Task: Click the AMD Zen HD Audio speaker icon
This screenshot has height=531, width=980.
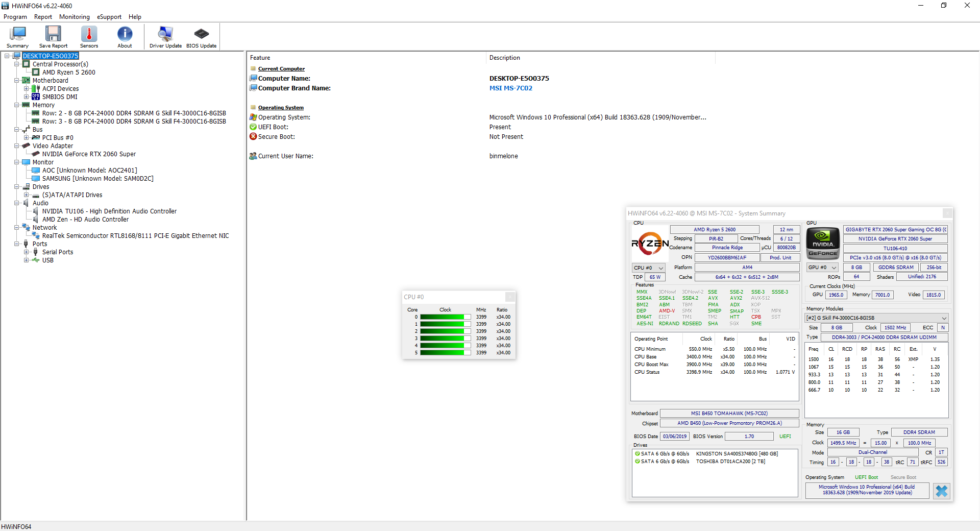Action: click(x=36, y=220)
